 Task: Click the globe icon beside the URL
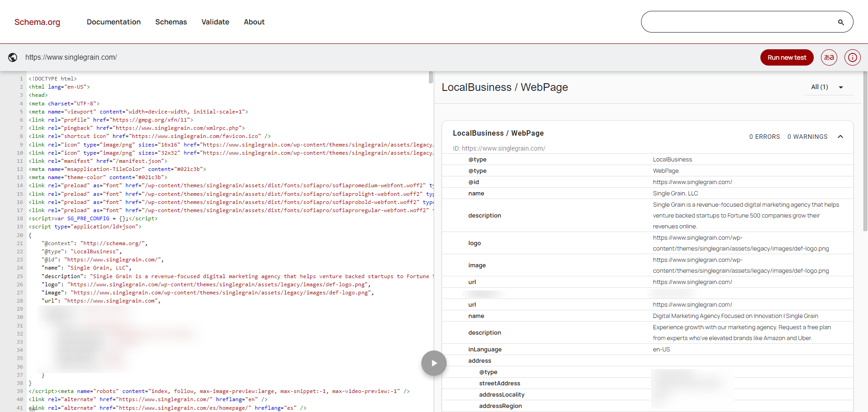pos(13,57)
